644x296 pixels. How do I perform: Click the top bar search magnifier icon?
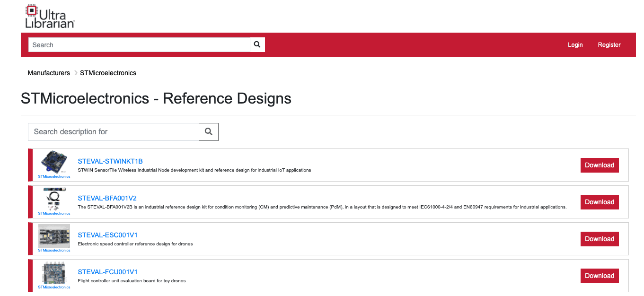[257, 44]
